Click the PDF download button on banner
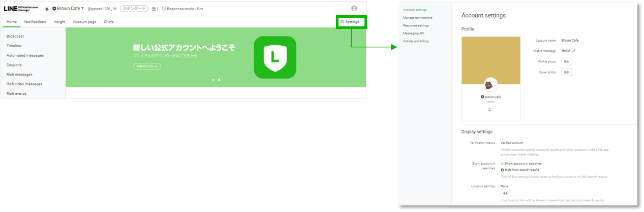The height and width of the screenshot is (212, 644). [x=146, y=66]
